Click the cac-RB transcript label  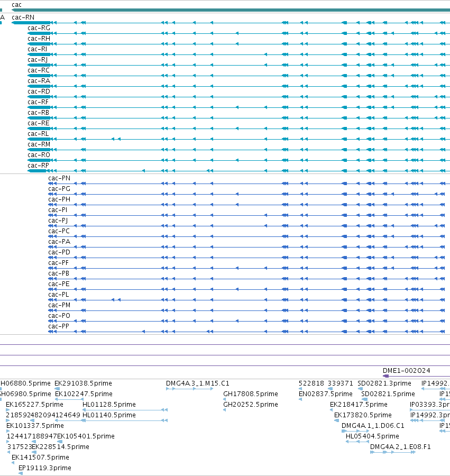click(x=38, y=113)
